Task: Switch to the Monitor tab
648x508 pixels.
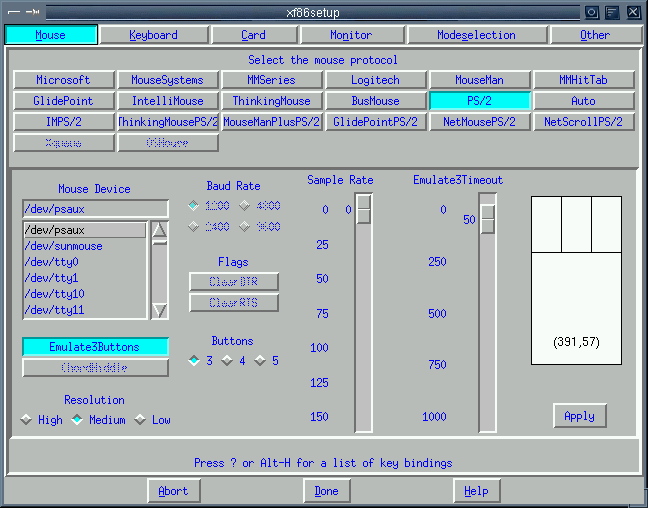Action: pos(351,35)
